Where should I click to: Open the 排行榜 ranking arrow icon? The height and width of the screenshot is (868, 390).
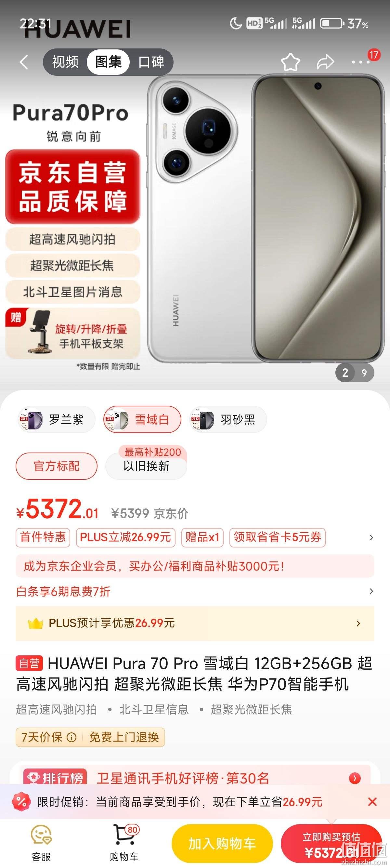355,778
